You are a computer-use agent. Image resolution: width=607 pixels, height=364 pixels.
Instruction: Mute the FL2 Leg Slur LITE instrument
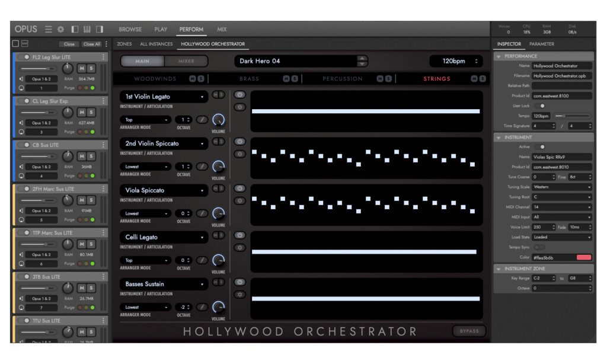pyautogui.click(x=82, y=69)
